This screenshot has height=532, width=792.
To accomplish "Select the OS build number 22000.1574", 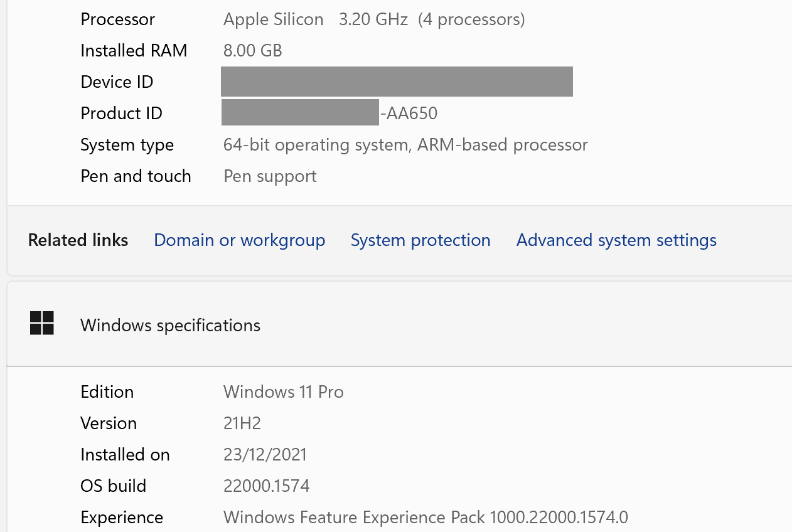I will click(x=266, y=486).
